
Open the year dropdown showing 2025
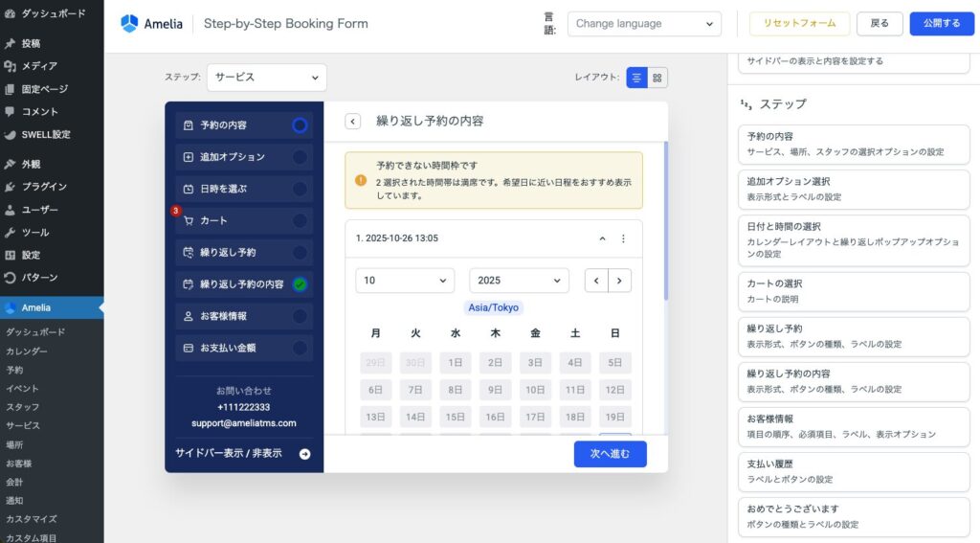pyautogui.click(x=519, y=281)
